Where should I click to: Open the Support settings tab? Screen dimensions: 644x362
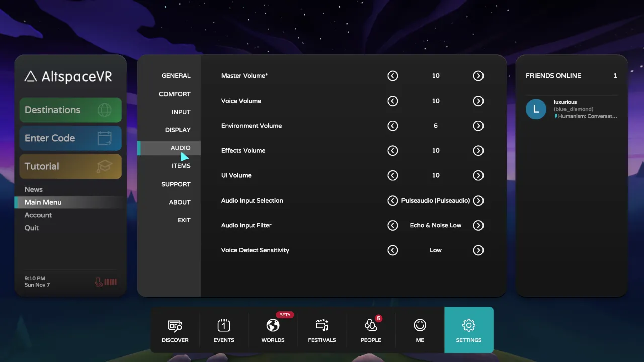point(176,184)
